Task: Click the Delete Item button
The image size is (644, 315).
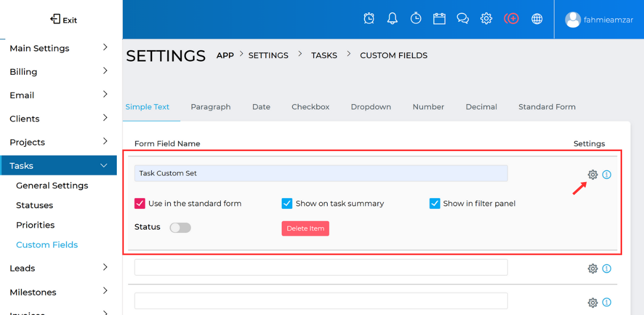Action: coord(305,229)
